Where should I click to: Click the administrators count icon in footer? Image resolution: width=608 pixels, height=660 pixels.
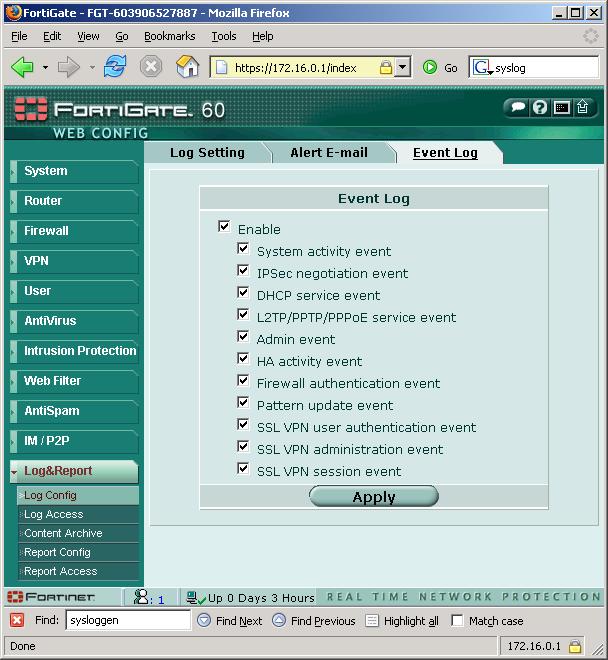[x=141, y=597]
